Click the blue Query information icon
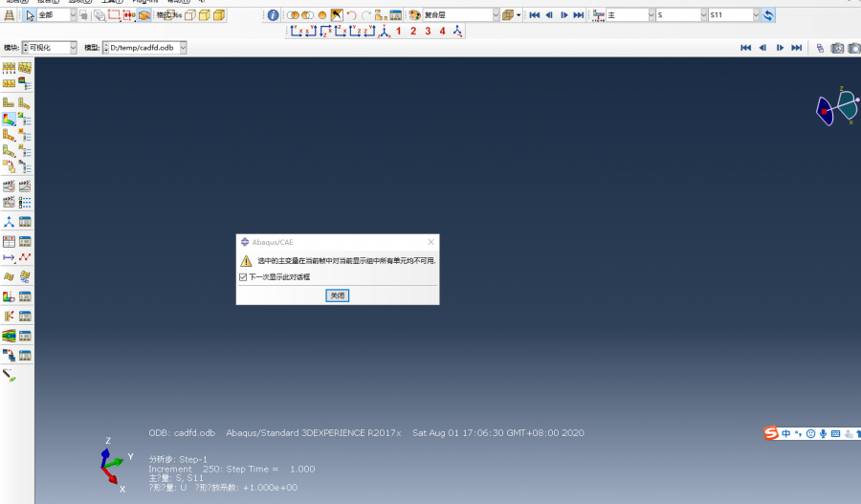 [273, 15]
